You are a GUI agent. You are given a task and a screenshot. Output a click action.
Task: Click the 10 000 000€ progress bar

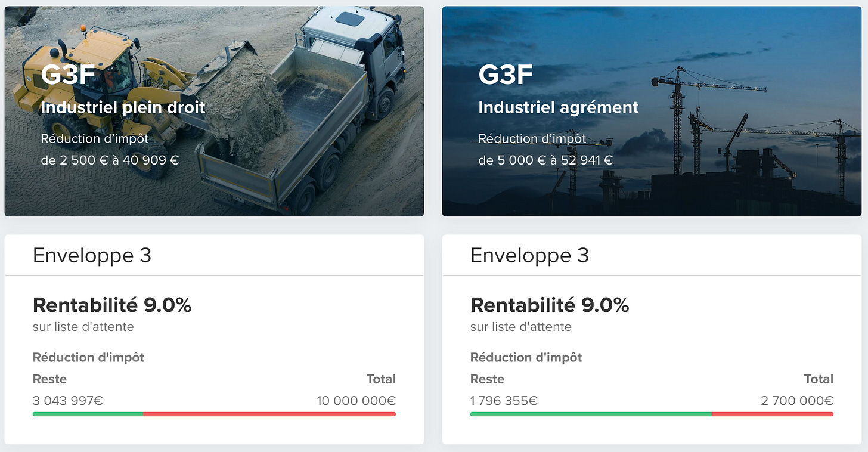coord(214,414)
